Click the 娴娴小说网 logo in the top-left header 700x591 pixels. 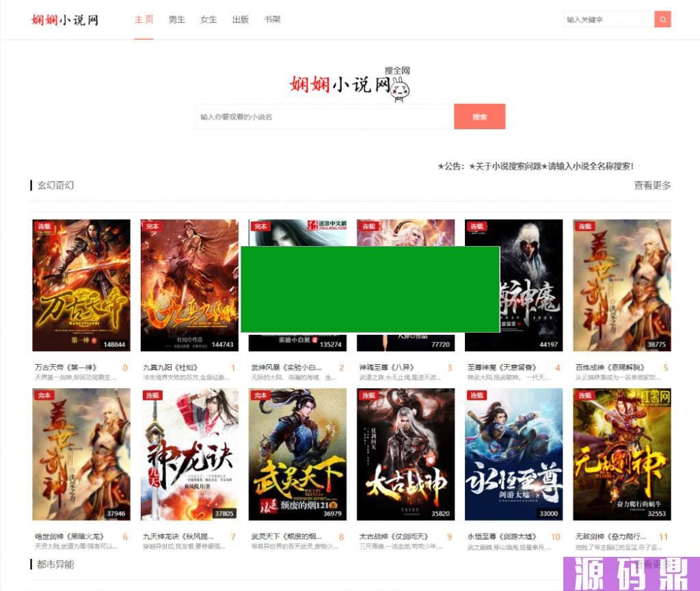pos(65,20)
